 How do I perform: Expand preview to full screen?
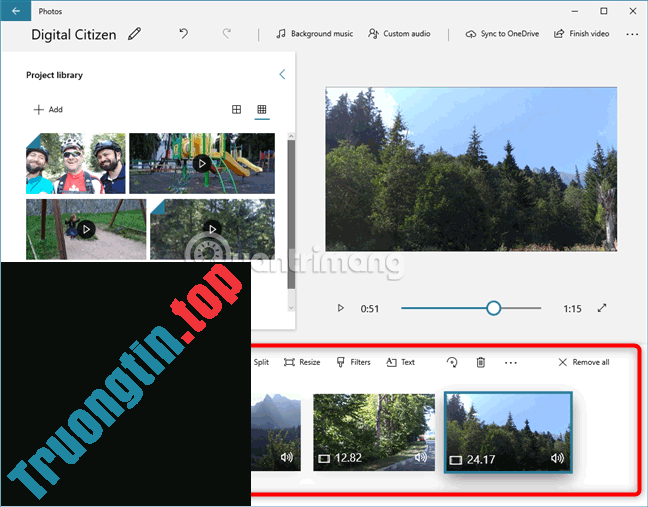pyautogui.click(x=602, y=308)
